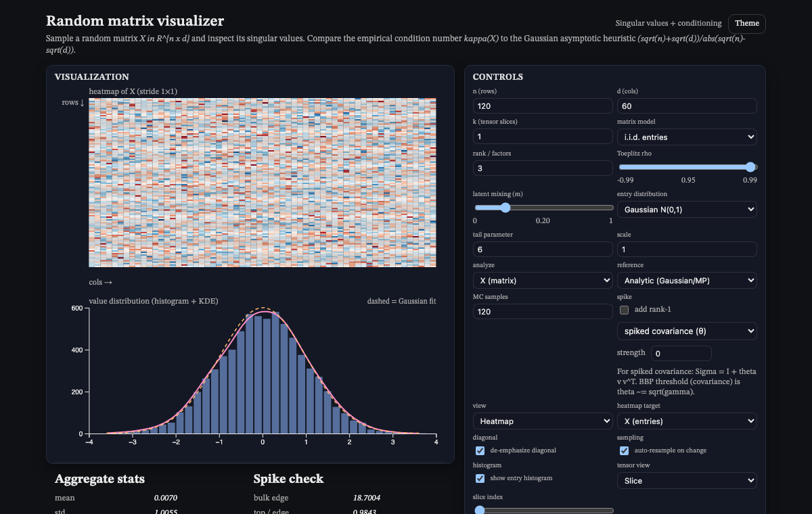
Task: Toggle auto-resample on change checkbox
Action: [625, 450]
